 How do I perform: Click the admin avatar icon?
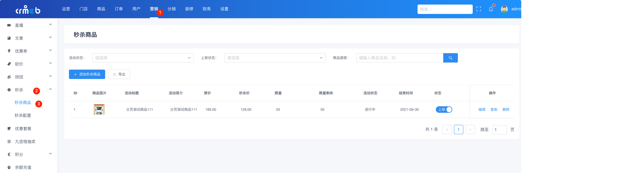coord(504,9)
